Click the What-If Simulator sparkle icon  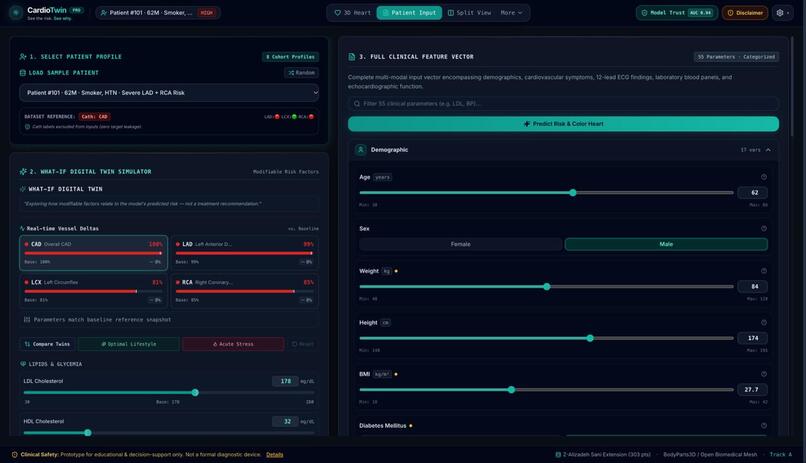[x=23, y=172]
